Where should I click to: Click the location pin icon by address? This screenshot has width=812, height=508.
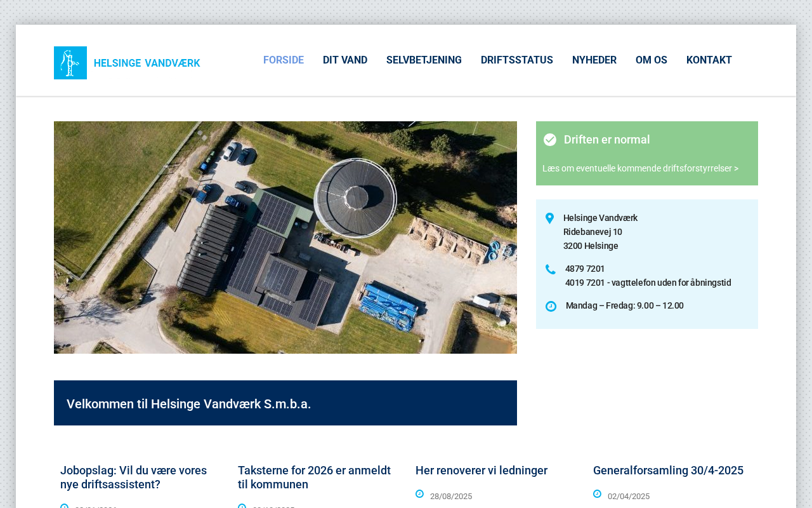click(x=550, y=218)
